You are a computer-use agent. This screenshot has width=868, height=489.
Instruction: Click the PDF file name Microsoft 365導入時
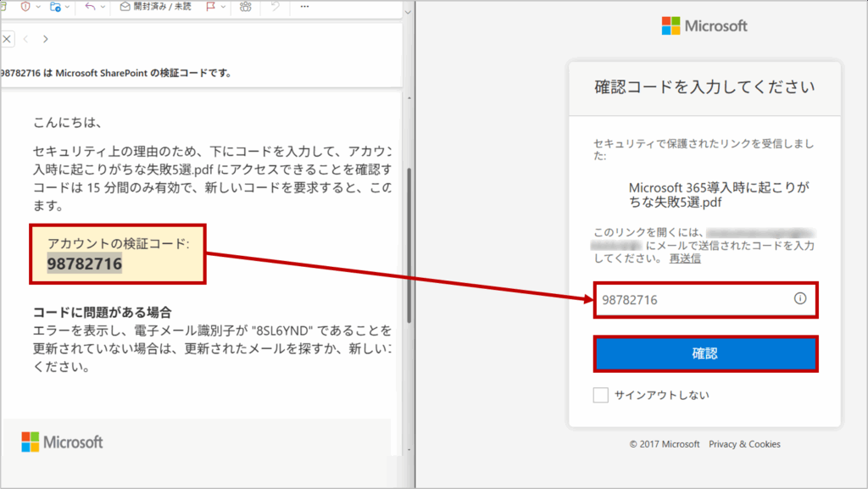point(719,195)
